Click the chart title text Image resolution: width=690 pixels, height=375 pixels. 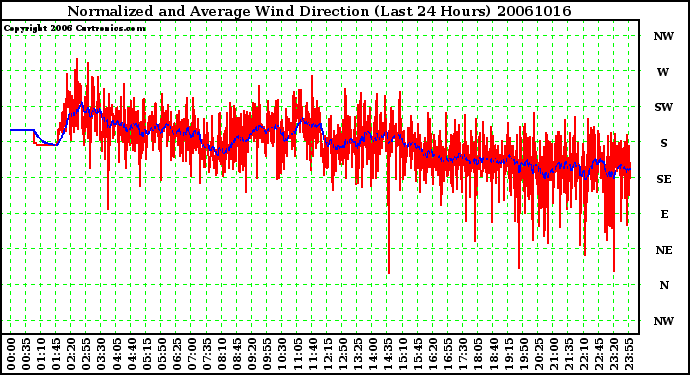click(319, 11)
